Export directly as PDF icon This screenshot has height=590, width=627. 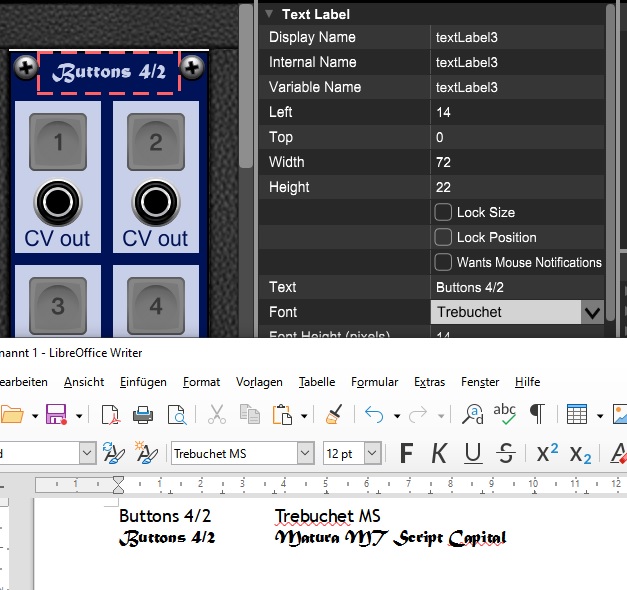click(110, 414)
